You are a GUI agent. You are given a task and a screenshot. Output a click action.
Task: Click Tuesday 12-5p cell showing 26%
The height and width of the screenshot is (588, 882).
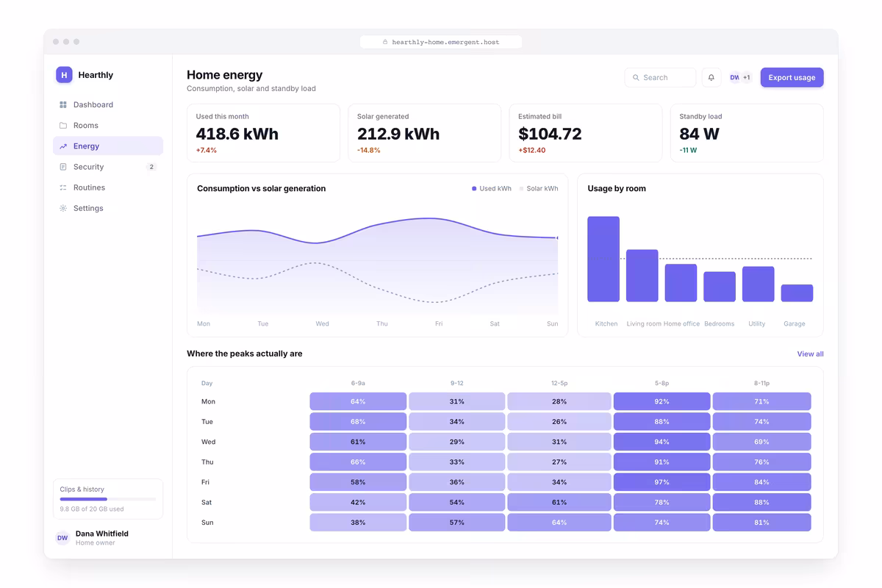[559, 422]
